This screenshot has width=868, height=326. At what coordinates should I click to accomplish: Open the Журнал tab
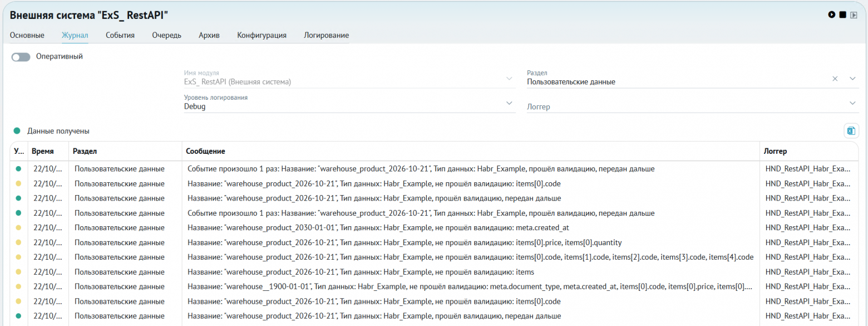pos(75,35)
